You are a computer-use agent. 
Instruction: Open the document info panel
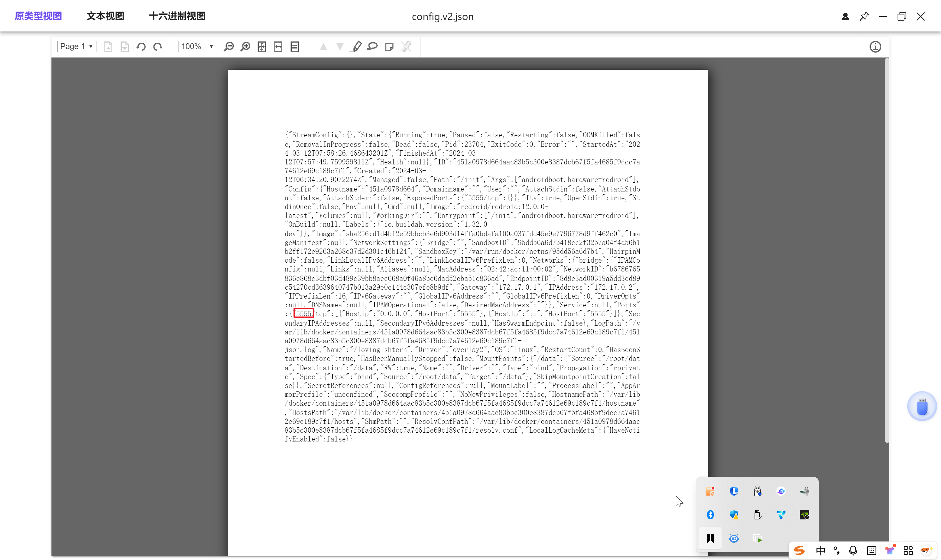click(x=875, y=47)
